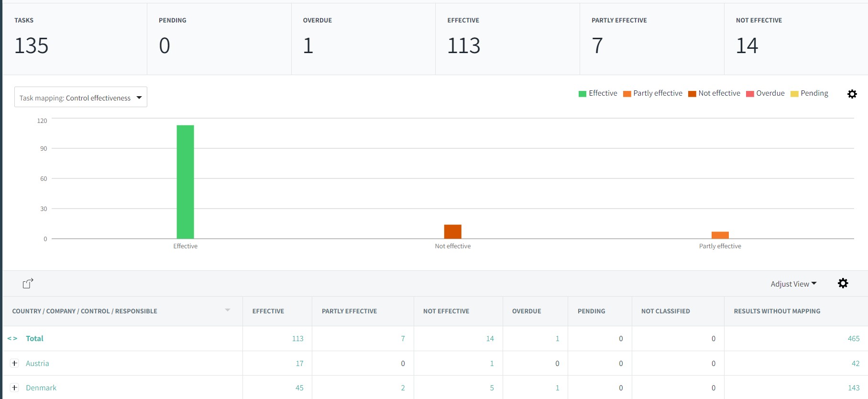Screen dimensions: 868x399
Task: Open chart settings gear icon
Action: pos(852,94)
